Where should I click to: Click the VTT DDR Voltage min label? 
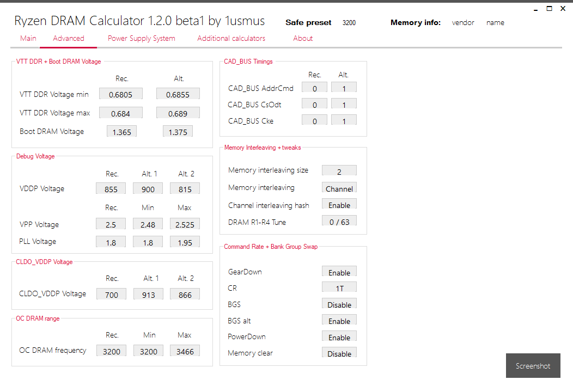(x=54, y=94)
